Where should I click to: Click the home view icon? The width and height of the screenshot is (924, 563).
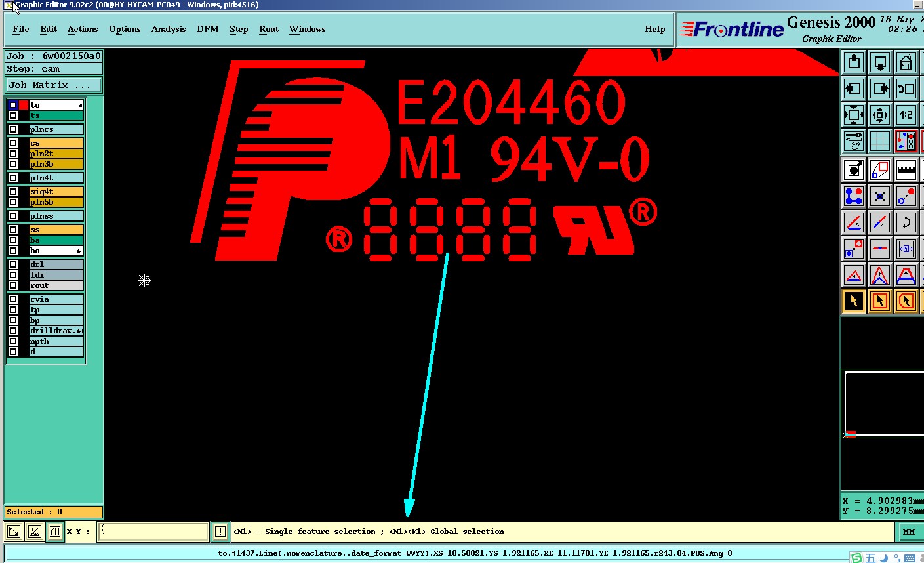[x=906, y=62]
